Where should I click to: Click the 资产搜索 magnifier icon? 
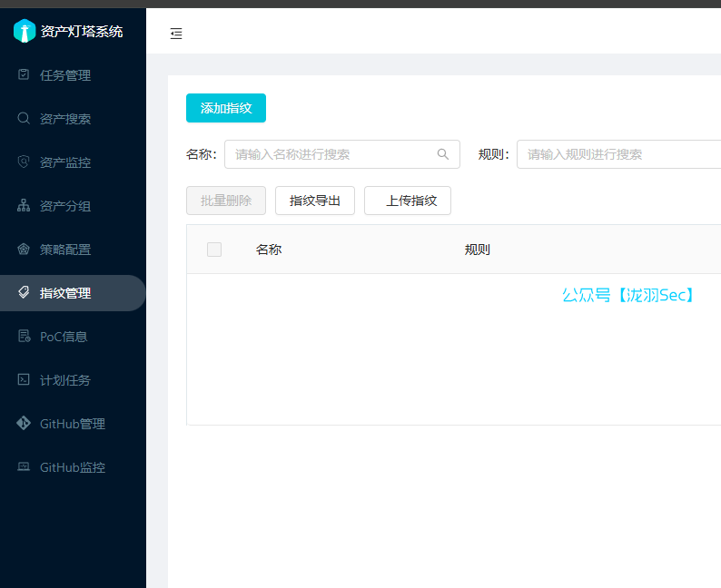24,119
